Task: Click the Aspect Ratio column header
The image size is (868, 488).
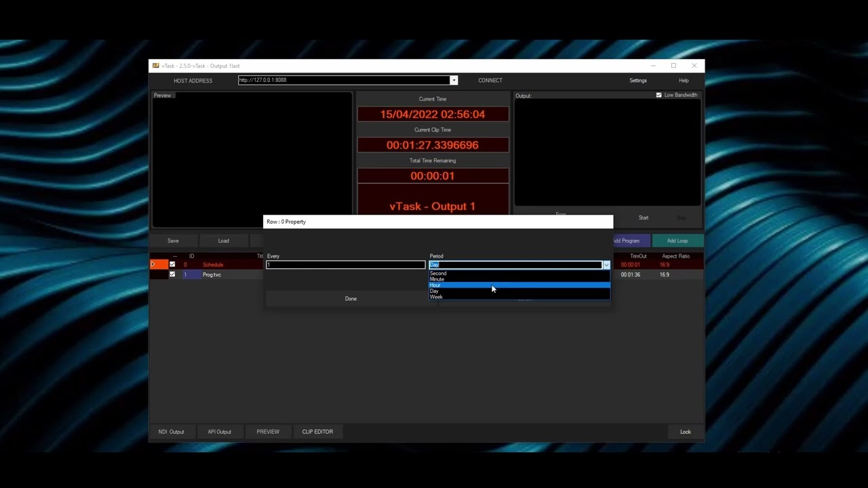Action: coord(675,256)
